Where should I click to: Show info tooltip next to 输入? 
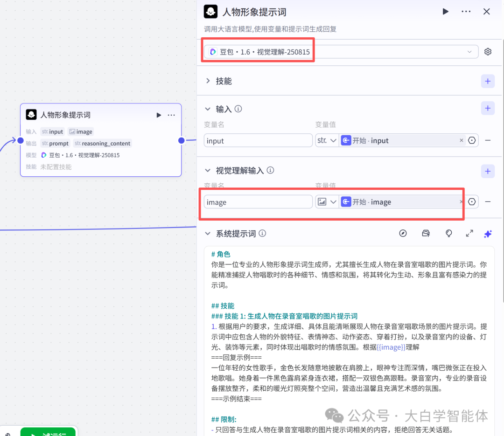pos(238,109)
